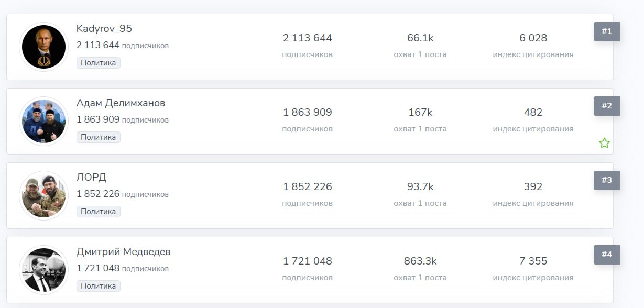Open Kadyrov_95 channel avatar
The height and width of the screenshot is (308, 644).
tap(43, 47)
